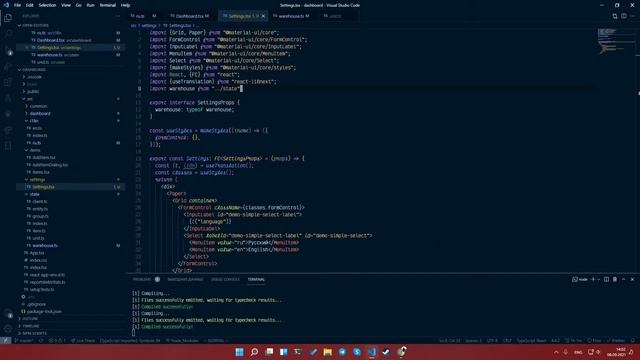Open Telegram from taskbar
This screenshot has height=360, width=640.
point(342,352)
